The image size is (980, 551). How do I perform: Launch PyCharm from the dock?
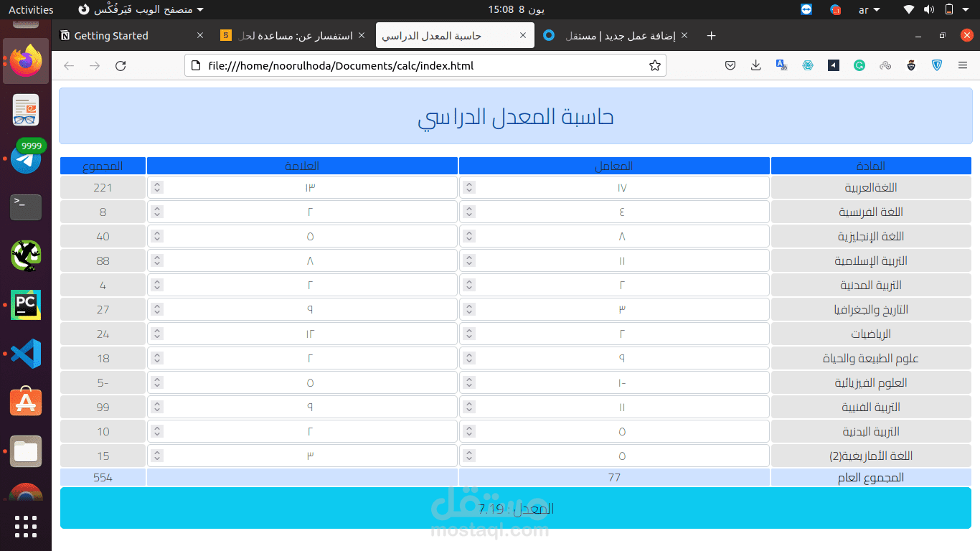(x=25, y=304)
